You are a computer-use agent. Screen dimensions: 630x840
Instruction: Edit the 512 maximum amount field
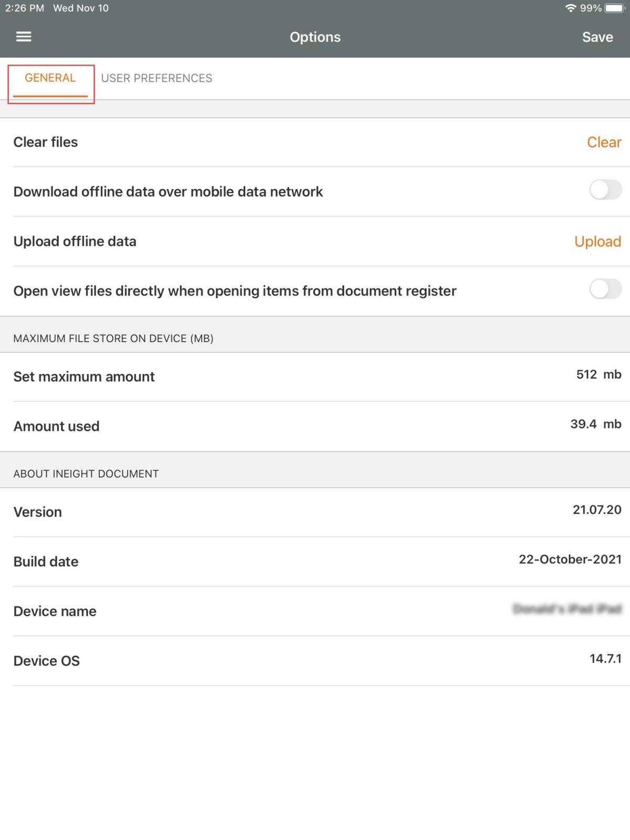(586, 375)
